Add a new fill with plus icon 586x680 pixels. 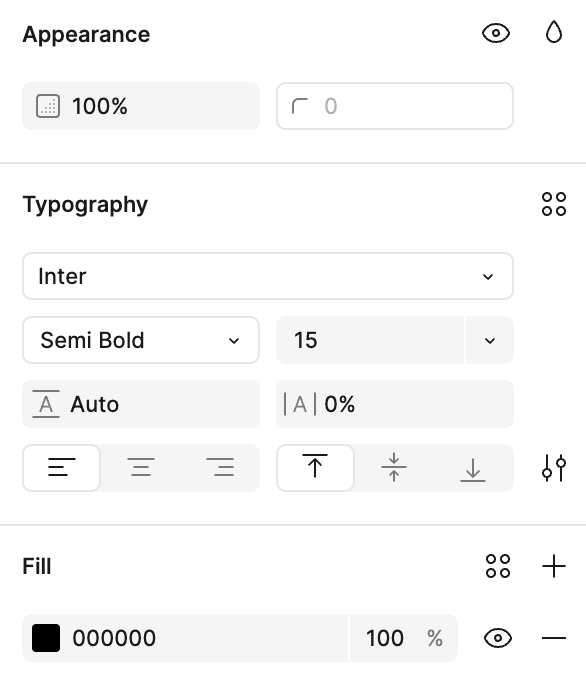pyautogui.click(x=554, y=566)
